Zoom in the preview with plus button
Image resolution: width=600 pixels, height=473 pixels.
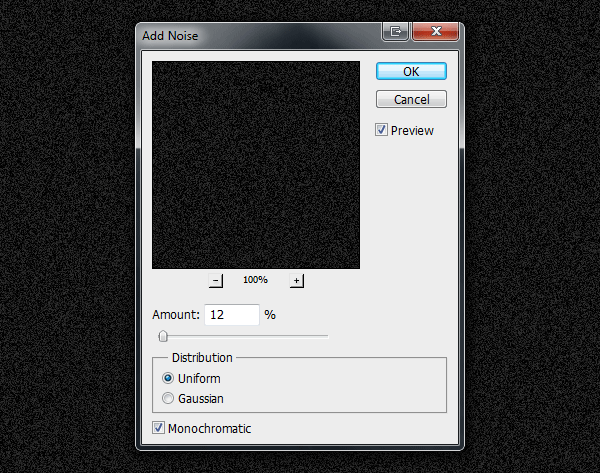(297, 281)
